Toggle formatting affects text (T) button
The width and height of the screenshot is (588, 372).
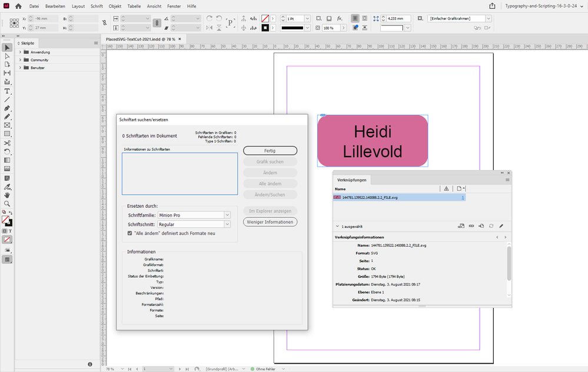[x=10, y=231]
